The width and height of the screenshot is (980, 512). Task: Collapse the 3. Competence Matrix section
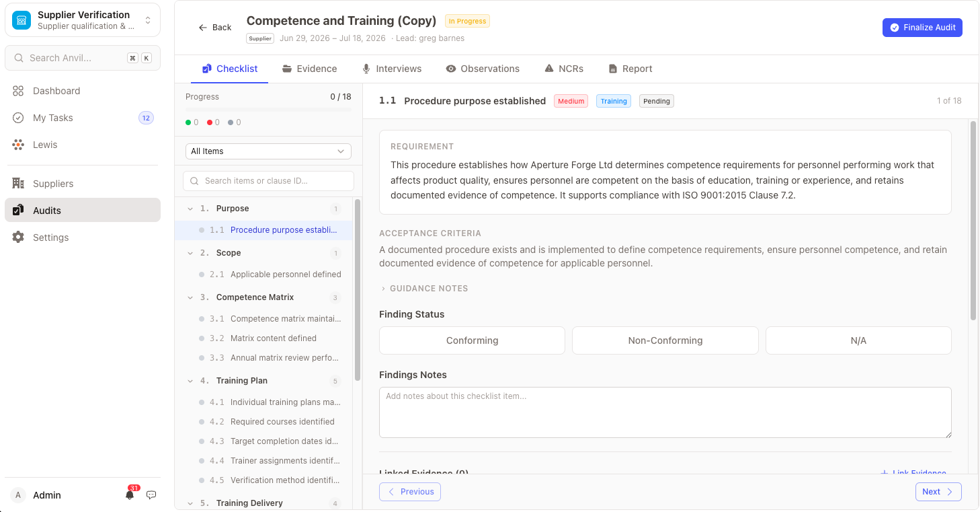pyautogui.click(x=190, y=297)
